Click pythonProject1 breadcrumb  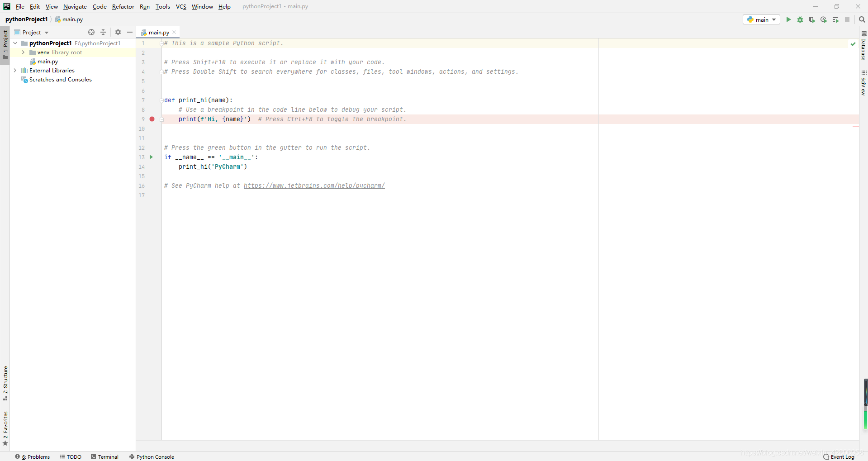(26, 19)
